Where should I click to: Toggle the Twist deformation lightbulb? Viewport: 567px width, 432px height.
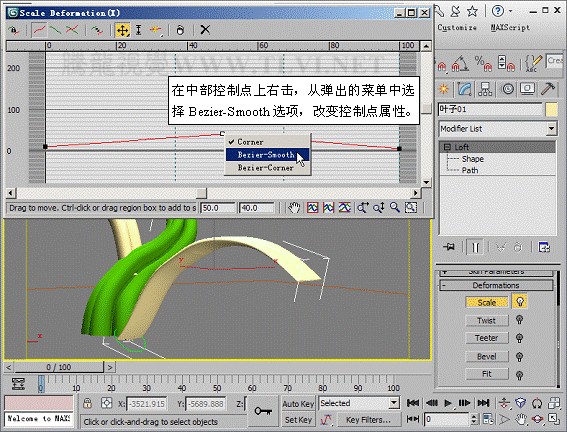click(520, 320)
